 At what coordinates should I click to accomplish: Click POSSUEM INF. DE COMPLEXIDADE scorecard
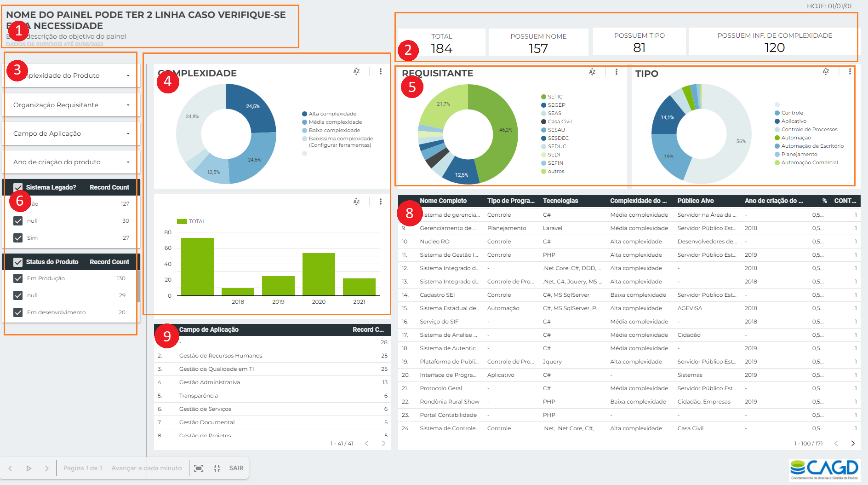pos(774,42)
